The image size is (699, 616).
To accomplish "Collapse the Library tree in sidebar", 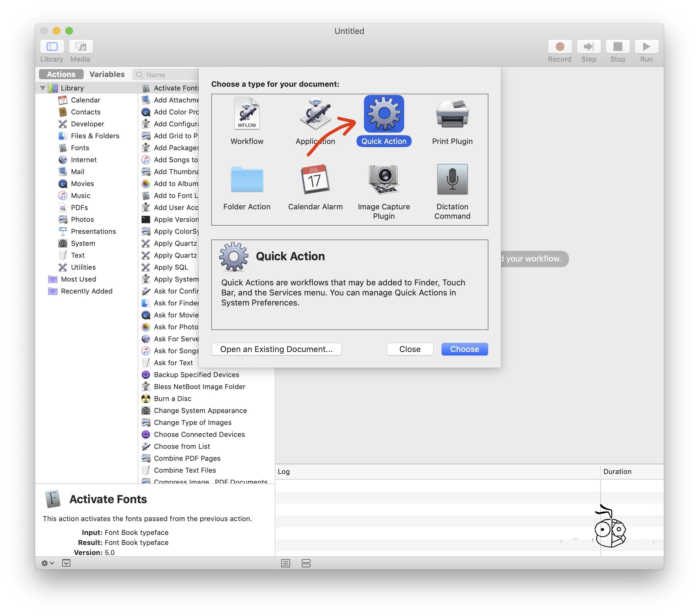I will point(42,88).
